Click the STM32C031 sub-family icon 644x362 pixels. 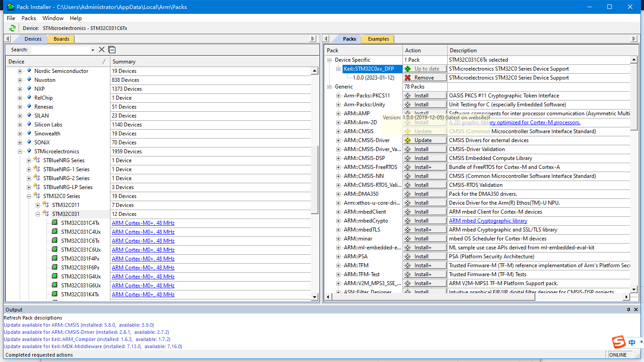(46, 214)
